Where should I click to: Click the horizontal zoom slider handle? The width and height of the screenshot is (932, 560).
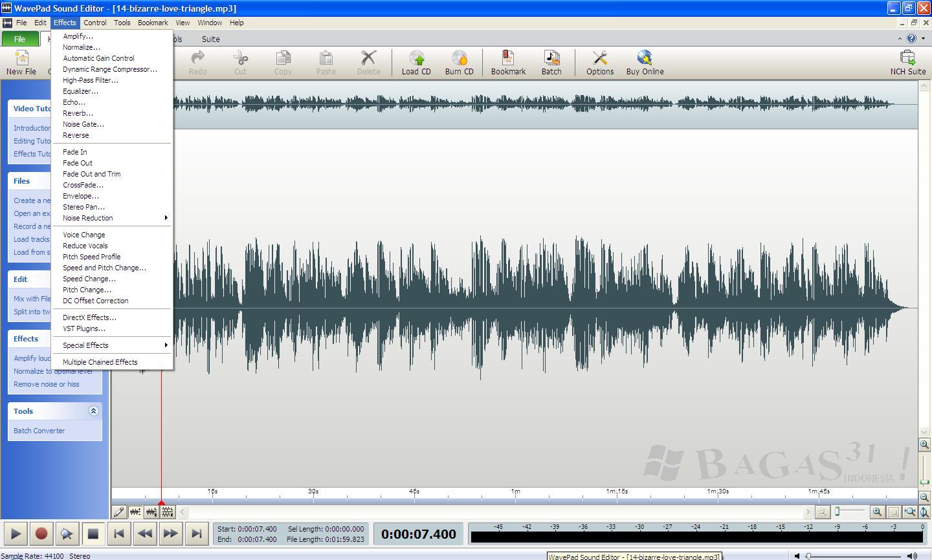click(838, 512)
